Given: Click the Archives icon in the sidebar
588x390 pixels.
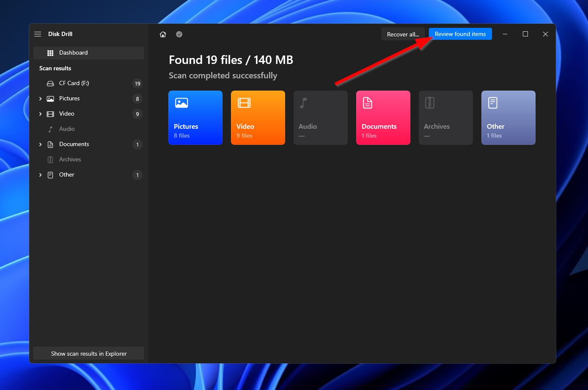Looking at the screenshot, I should (x=50, y=160).
